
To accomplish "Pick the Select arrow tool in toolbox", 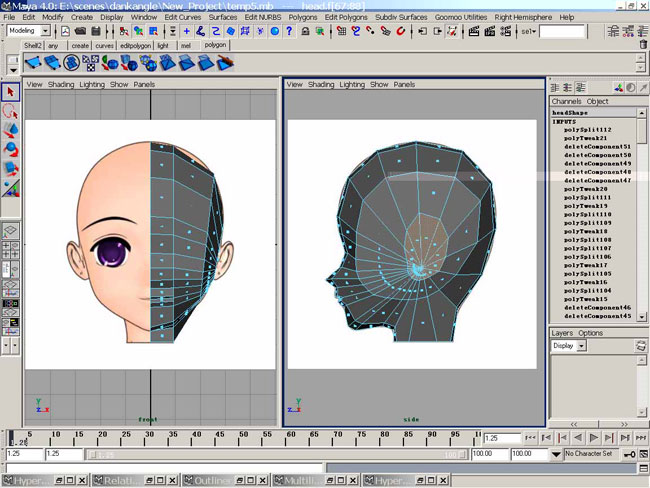I will [x=10, y=92].
